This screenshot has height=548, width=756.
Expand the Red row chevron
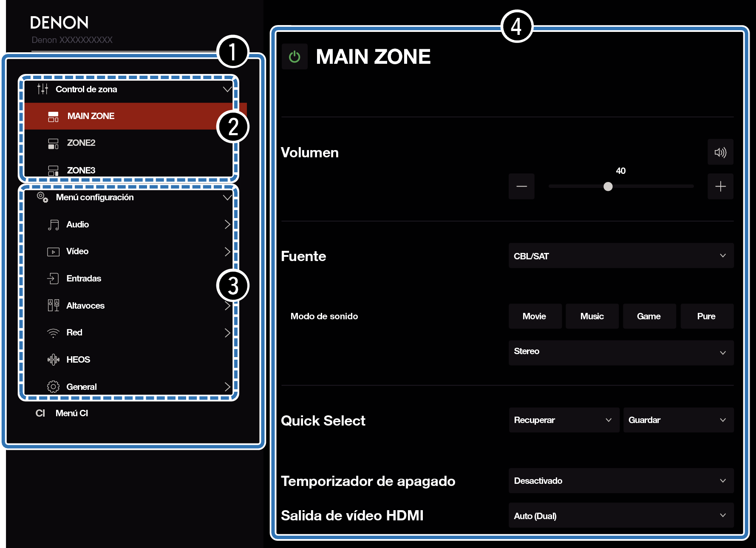(x=227, y=332)
